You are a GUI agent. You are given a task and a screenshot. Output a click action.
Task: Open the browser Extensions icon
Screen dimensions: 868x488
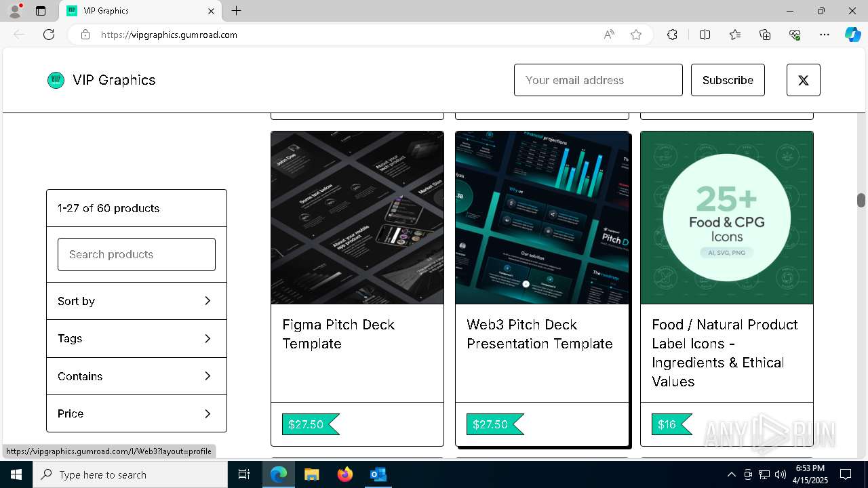(x=672, y=35)
